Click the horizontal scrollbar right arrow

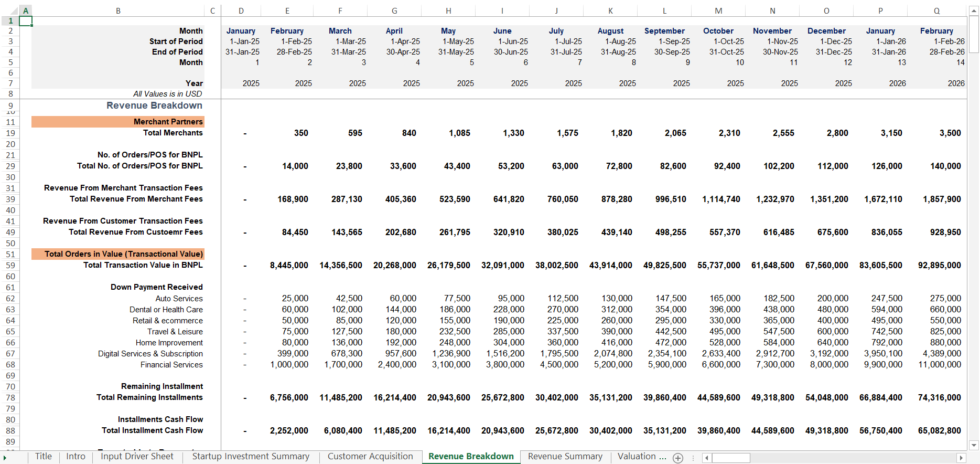click(962, 458)
